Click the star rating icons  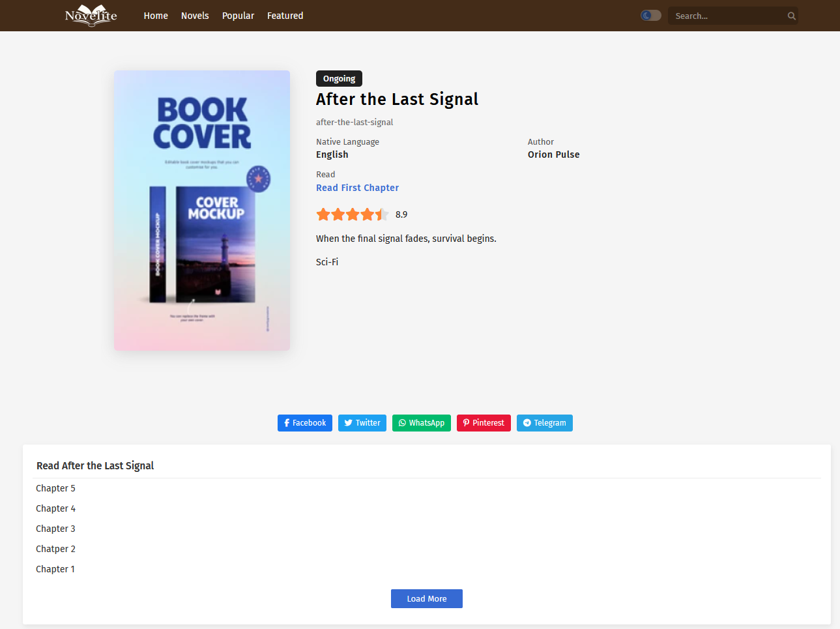[352, 214]
